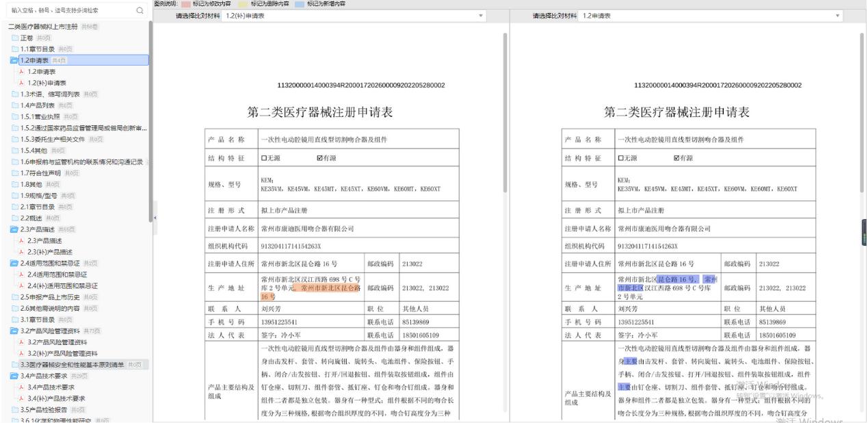Screen dimensions: 868x423
Task: Click the folder icon beside 1.7符合性声明
Action: [x=15, y=172]
